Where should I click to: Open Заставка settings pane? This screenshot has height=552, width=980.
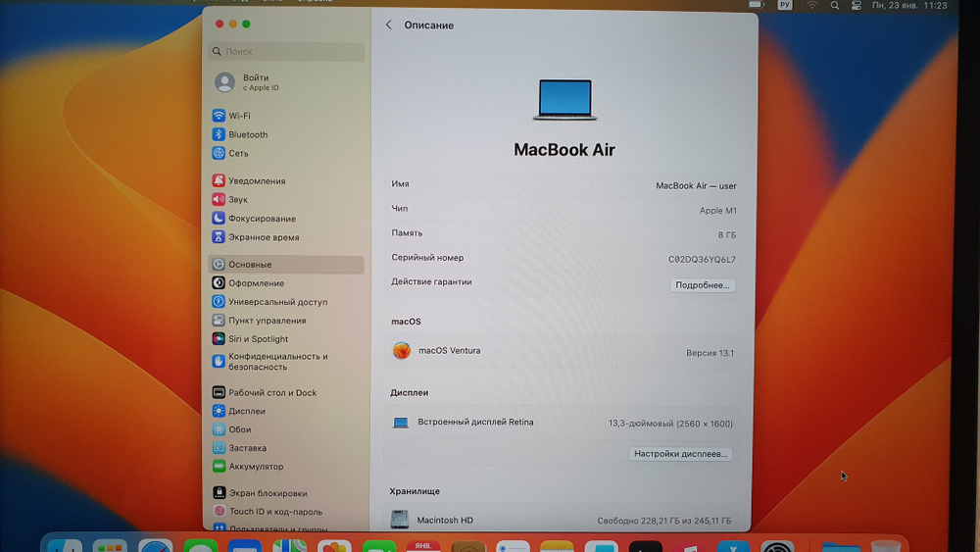tap(239, 448)
